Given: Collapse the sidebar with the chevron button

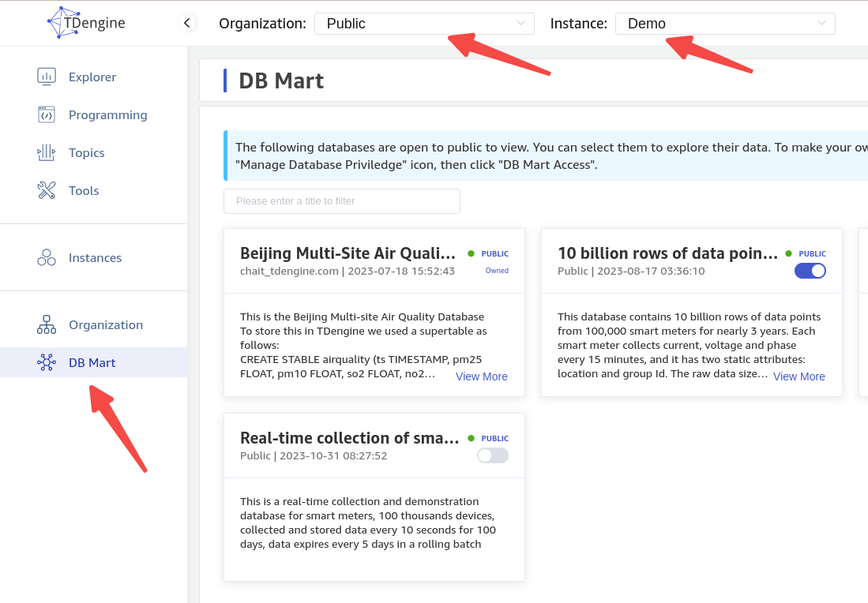Looking at the screenshot, I should [x=187, y=23].
